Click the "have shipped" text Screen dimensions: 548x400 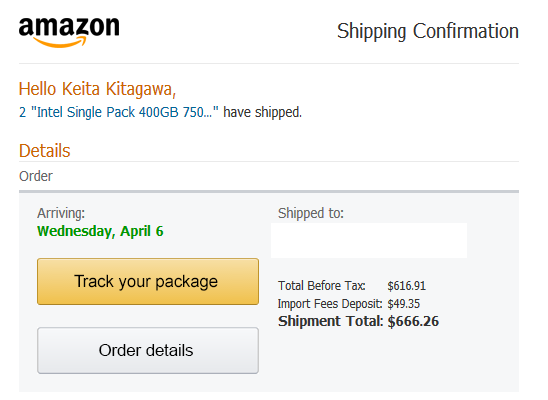click(x=262, y=112)
